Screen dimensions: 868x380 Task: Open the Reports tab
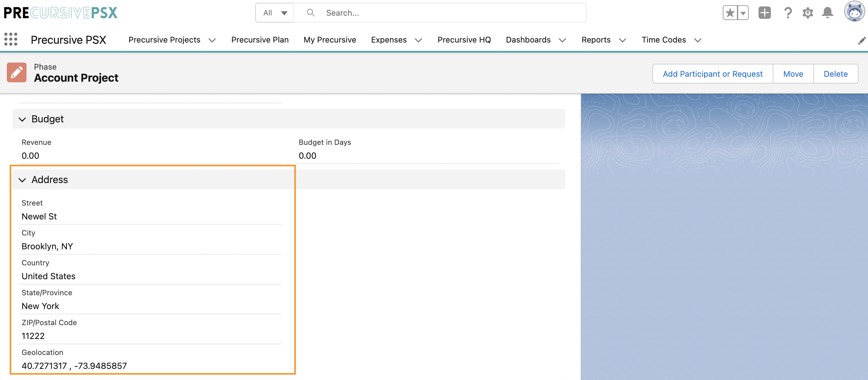click(596, 40)
